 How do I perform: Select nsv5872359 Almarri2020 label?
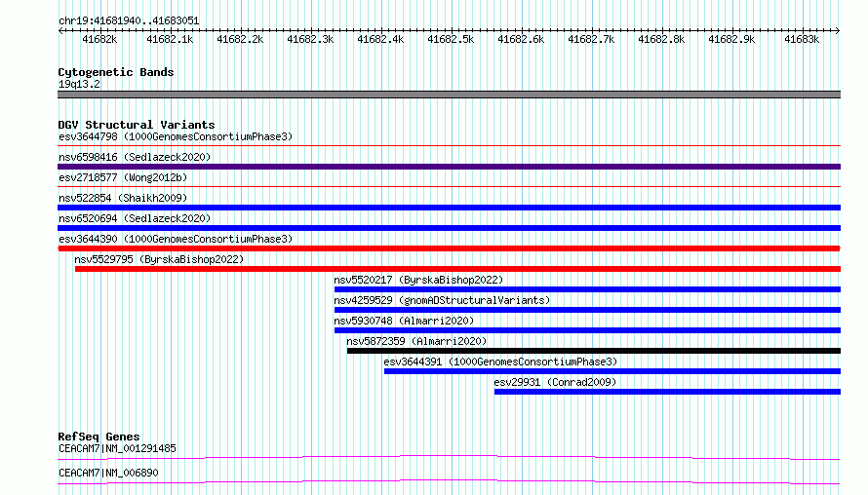416,341
